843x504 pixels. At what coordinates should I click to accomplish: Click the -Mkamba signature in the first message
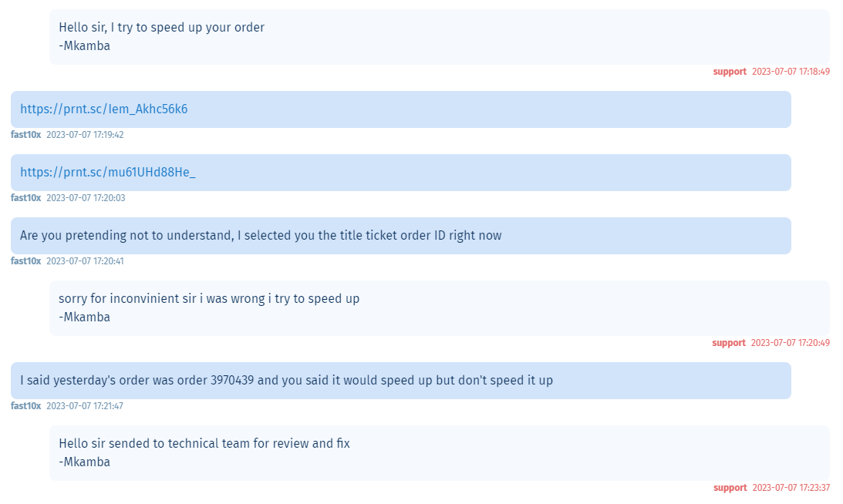click(84, 45)
